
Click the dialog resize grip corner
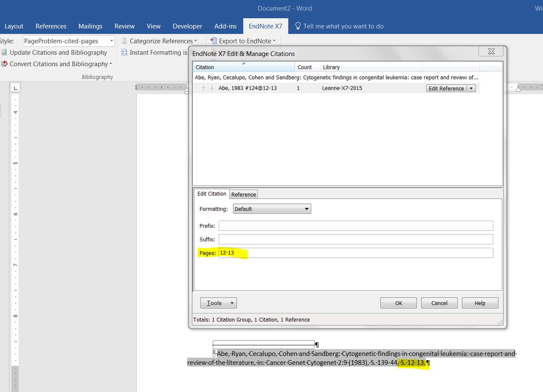click(501, 322)
